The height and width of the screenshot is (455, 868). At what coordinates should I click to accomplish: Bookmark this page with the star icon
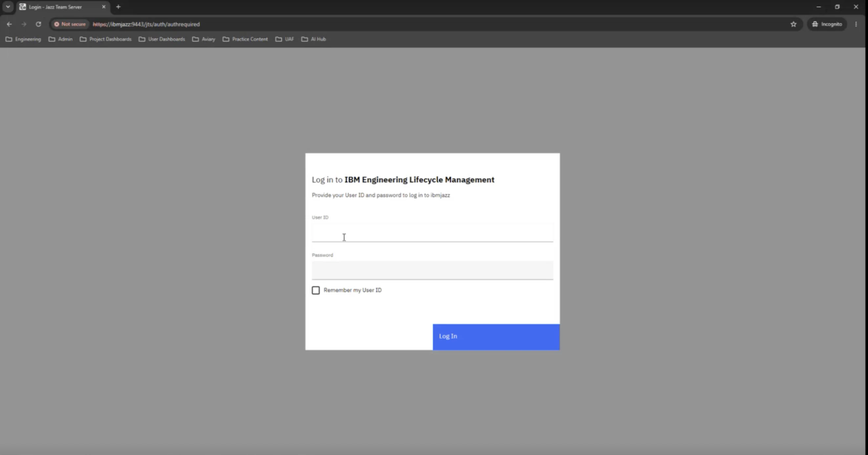(x=793, y=24)
